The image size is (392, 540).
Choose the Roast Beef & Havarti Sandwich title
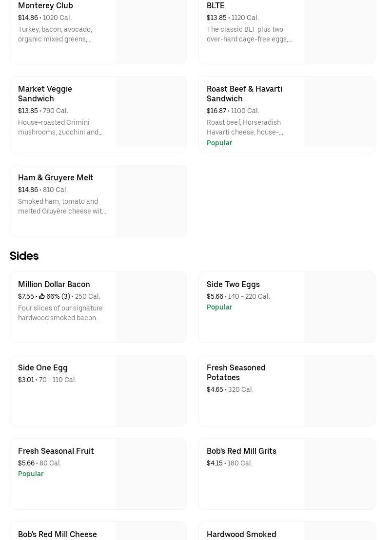[244, 94]
